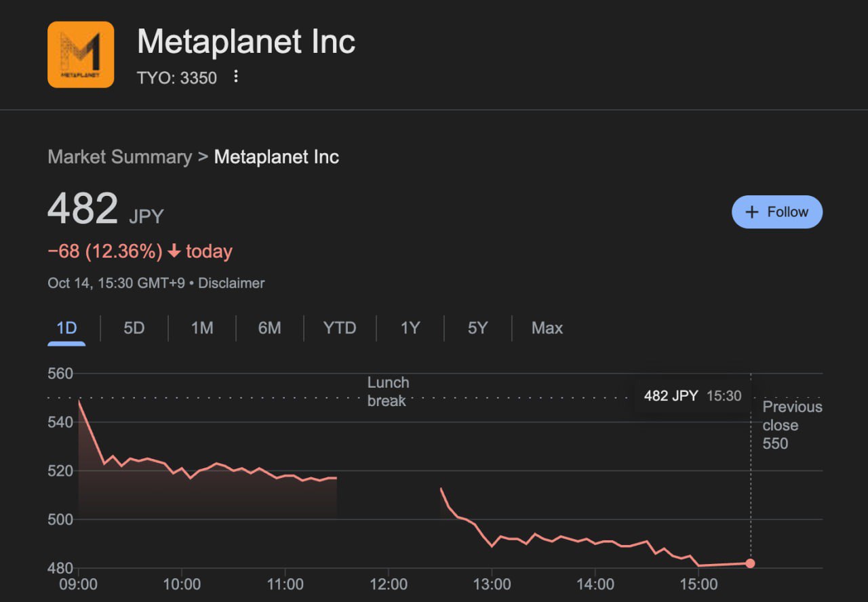
Task: Click the plus icon in the Follow button
Action: 751,212
